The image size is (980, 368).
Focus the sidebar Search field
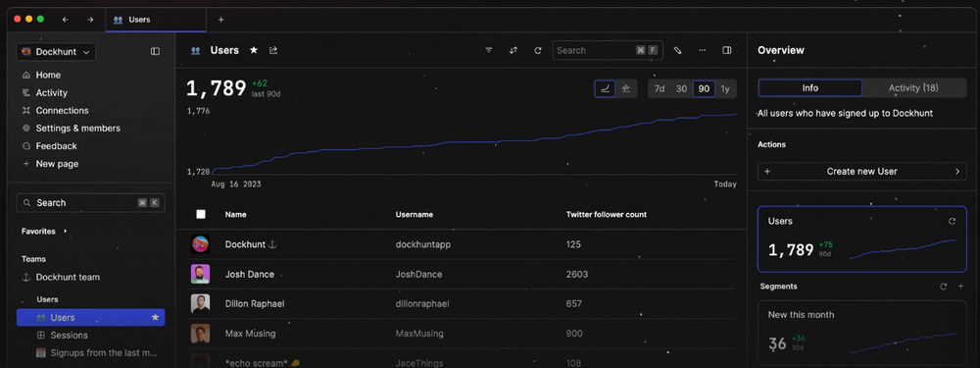pyautogui.click(x=90, y=203)
